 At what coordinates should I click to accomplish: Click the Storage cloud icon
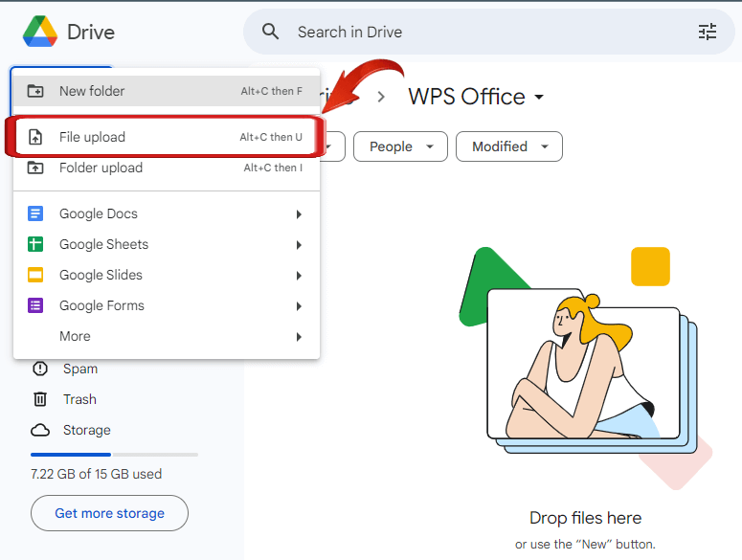(x=40, y=430)
